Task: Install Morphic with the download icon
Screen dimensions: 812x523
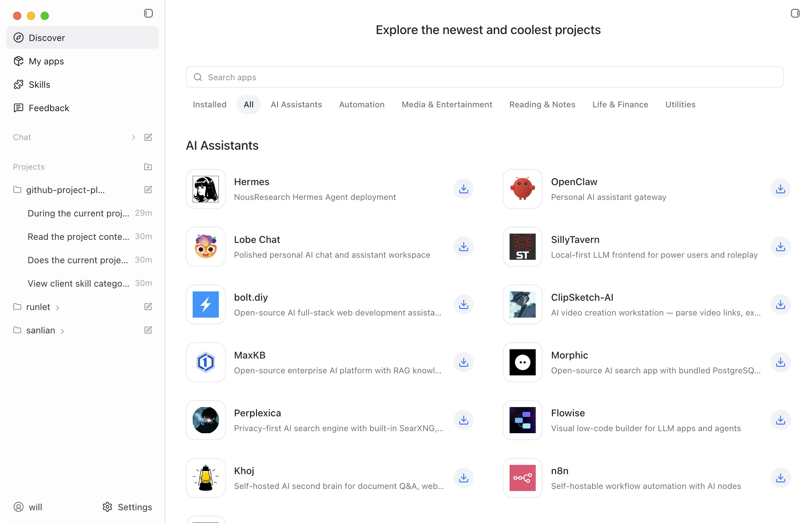Action: (780, 362)
